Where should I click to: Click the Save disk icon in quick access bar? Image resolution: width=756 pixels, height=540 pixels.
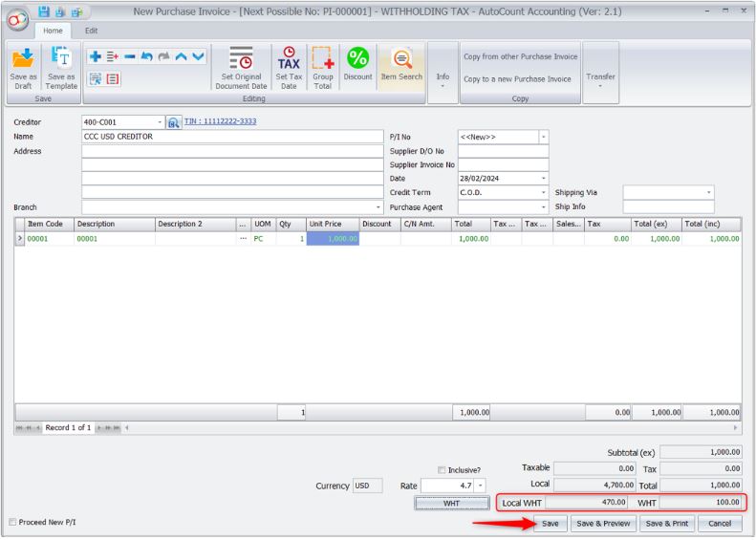coord(44,11)
